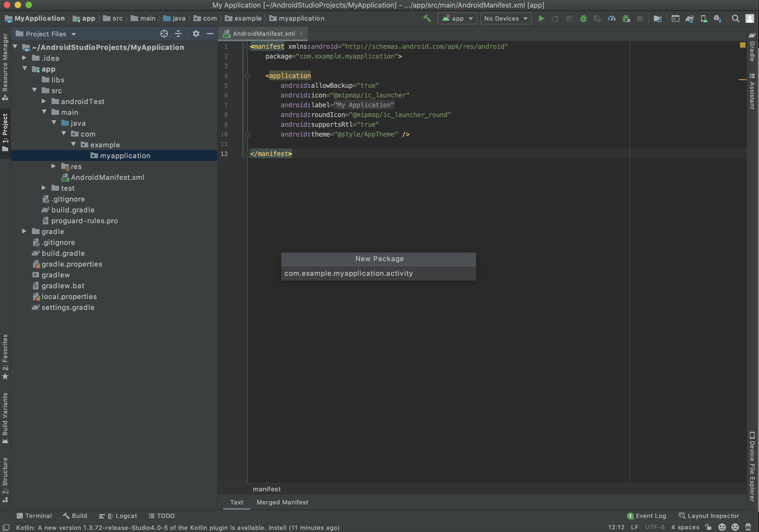This screenshot has width=759, height=532.
Task: Open SDK Manager cube icon
Action: click(717, 18)
